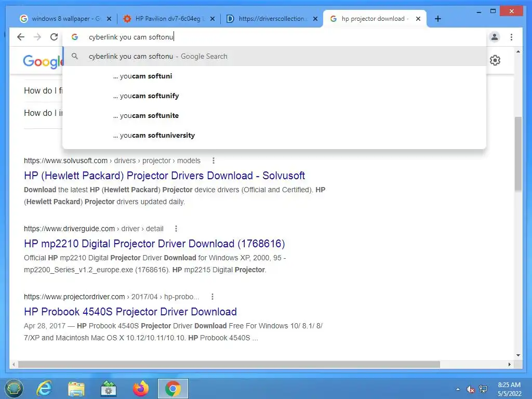The width and height of the screenshot is (532, 399).
Task: Close the windows 8 wallpaper tab
Action: (109, 19)
